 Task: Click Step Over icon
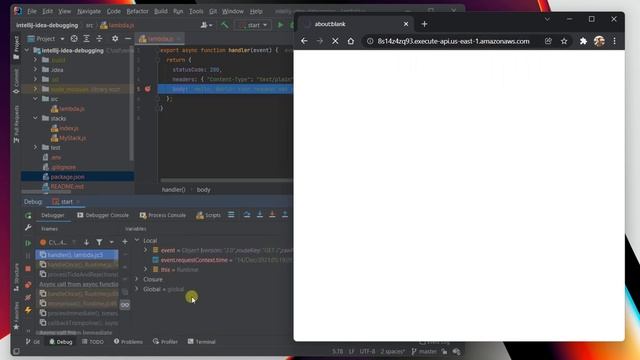point(247,215)
